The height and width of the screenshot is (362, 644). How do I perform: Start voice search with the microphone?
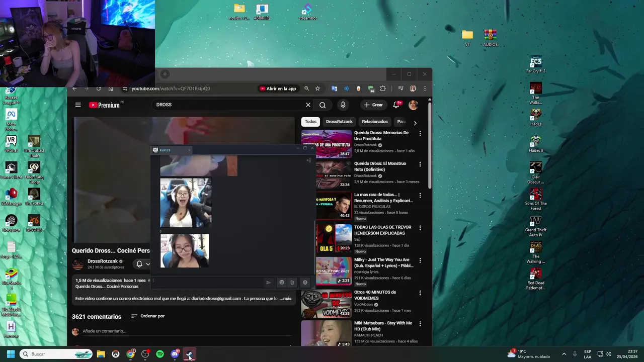click(343, 105)
